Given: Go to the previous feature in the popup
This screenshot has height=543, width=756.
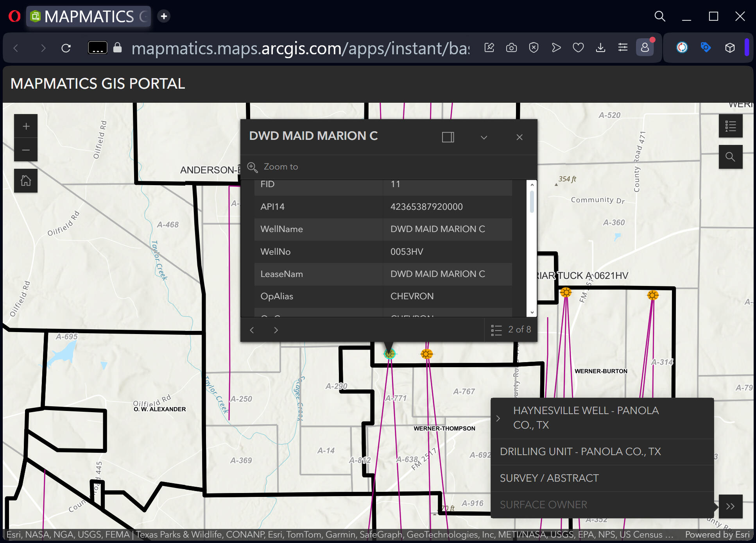Looking at the screenshot, I should [252, 330].
